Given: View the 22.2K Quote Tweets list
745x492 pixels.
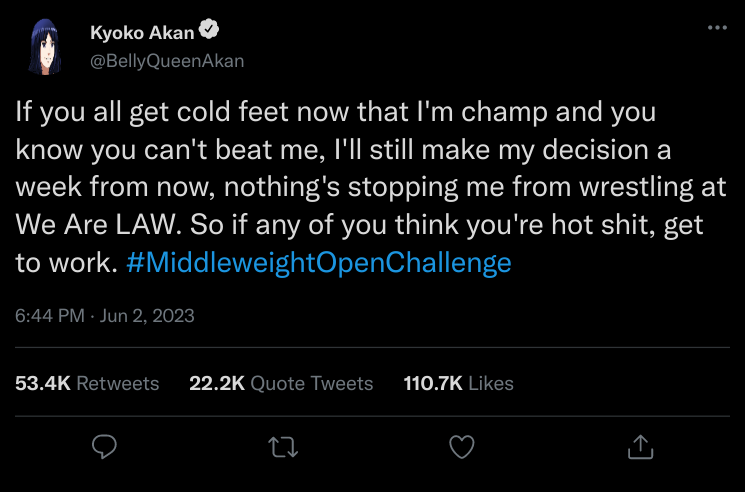Looking at the screenshot, I should tap(281, 383).
